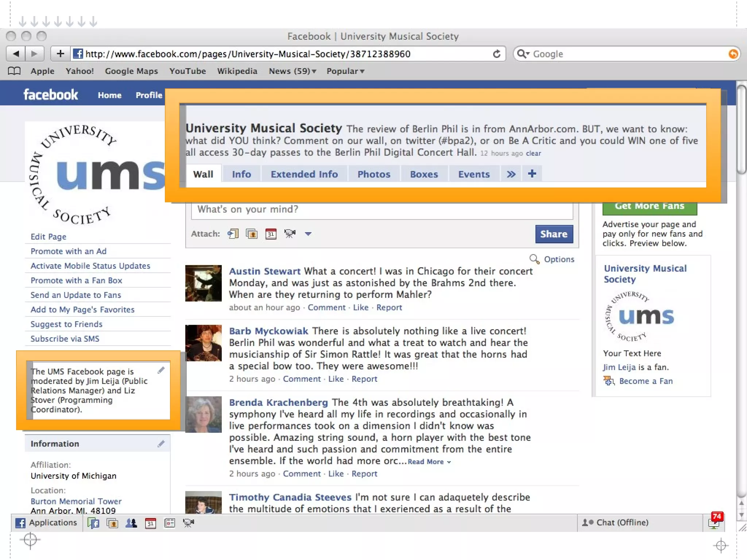The image size is (747, 560).
Task: Edit moderation text box with pencil icon
Action: pyautogui.click(x=161, y=370)
